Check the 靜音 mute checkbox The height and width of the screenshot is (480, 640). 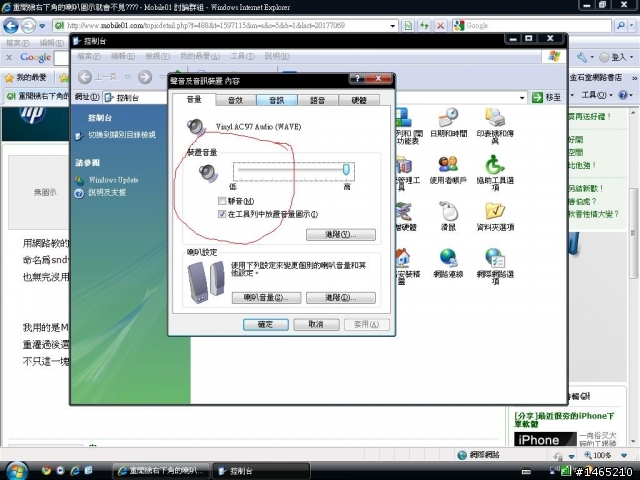tap(222, 201)
